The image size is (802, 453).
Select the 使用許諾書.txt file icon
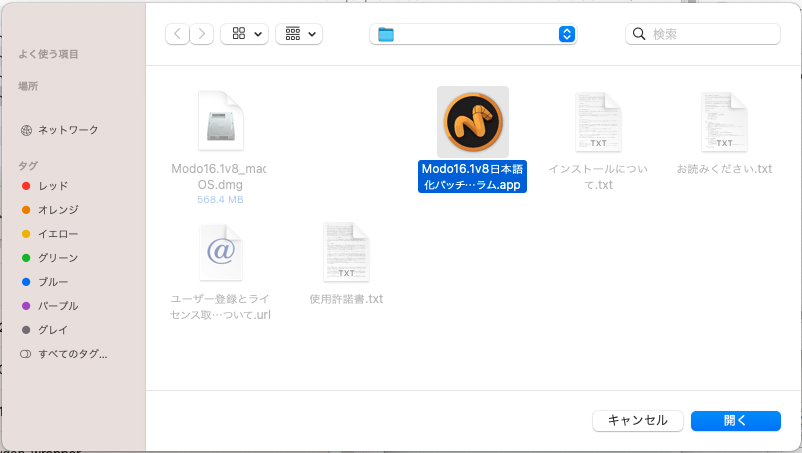tap(346, 252)
